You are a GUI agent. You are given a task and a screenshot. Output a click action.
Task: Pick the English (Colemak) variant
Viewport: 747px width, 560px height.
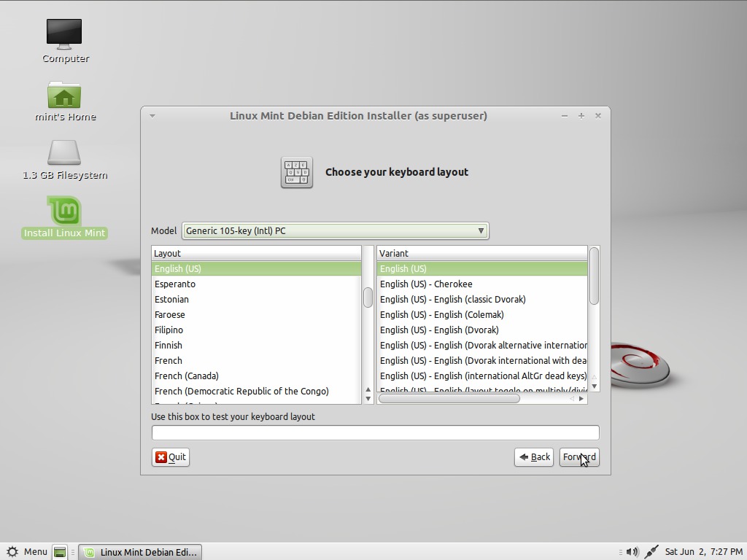click(x=482, y=314)
